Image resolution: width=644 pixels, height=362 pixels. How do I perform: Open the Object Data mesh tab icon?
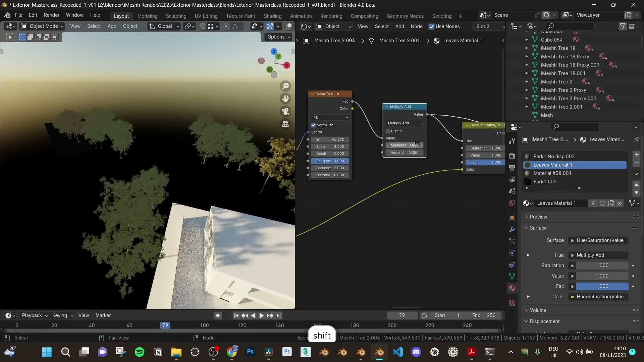(512, 276)
